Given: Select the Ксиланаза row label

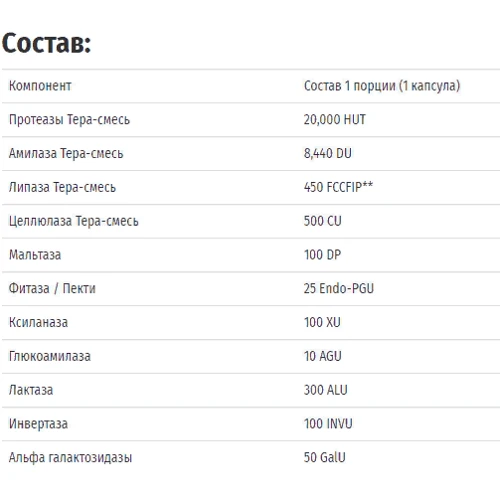Looking at the screenshot, I should click(38, 323).
